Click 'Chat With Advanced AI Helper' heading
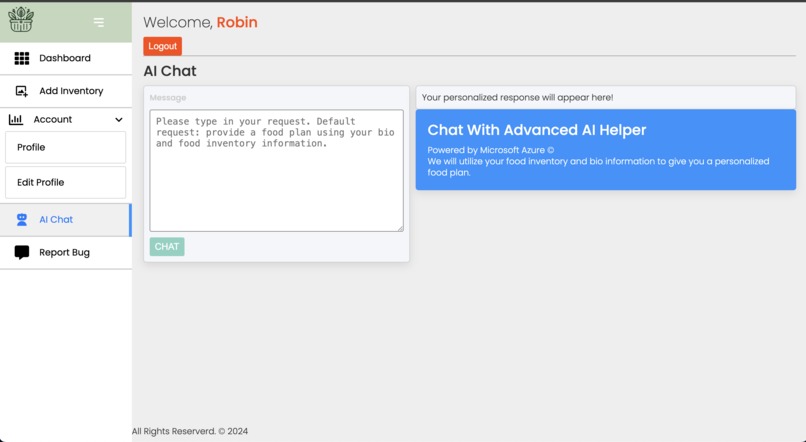 pyautogui.click(x=537, y=130)
